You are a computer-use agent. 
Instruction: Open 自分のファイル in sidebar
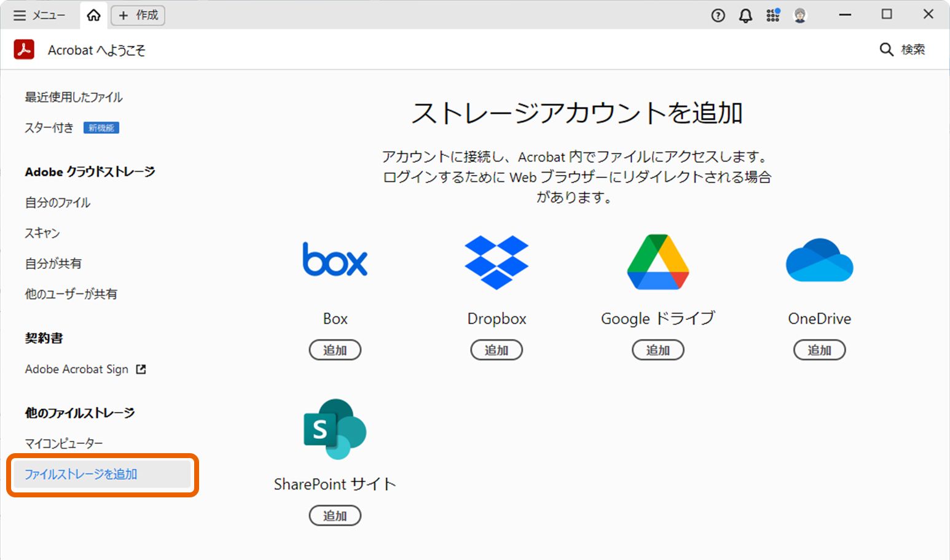tap(58, 203)
